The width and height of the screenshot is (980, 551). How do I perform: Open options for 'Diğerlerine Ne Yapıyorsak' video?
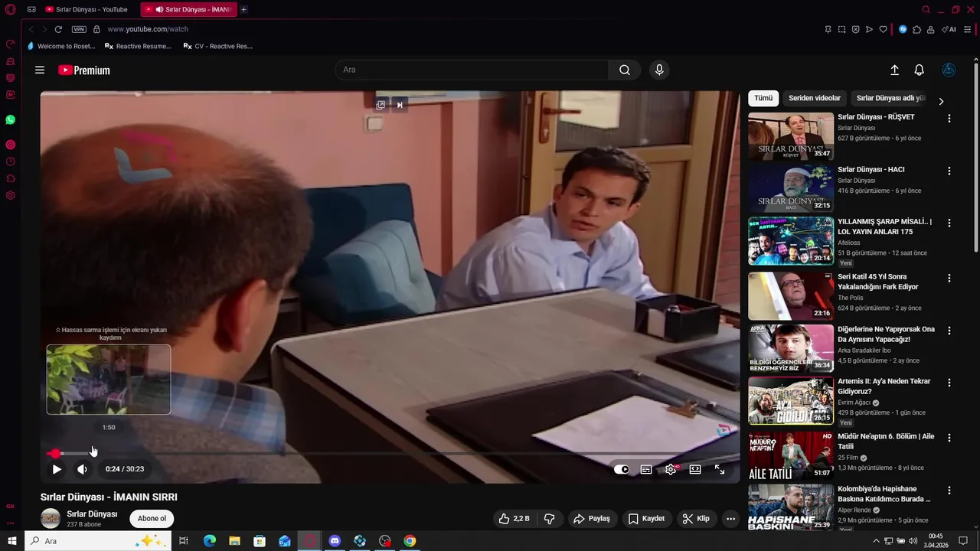949,331
